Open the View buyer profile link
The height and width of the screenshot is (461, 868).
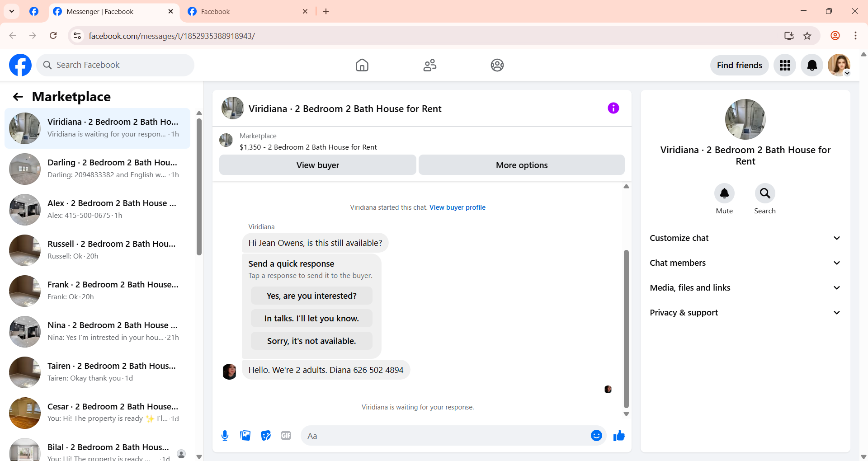click(x=458, y=207)
